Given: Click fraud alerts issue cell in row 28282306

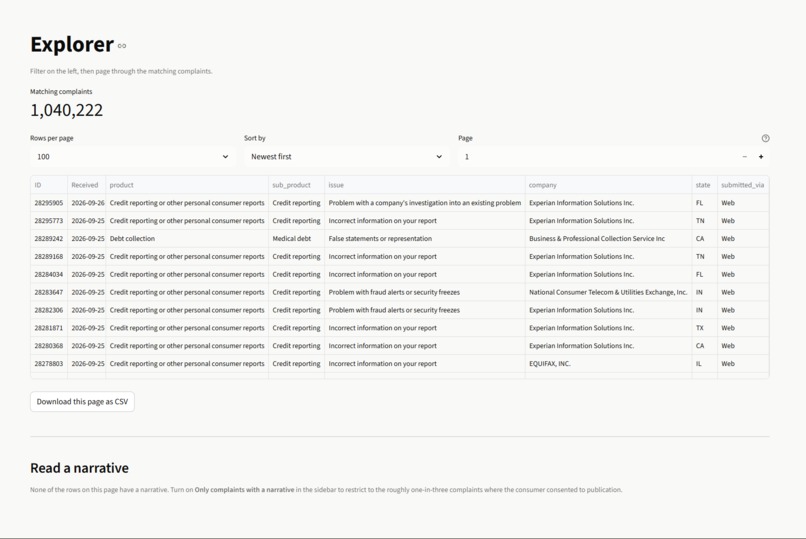Looking at the screenshot, I should [x=425, y=310].
